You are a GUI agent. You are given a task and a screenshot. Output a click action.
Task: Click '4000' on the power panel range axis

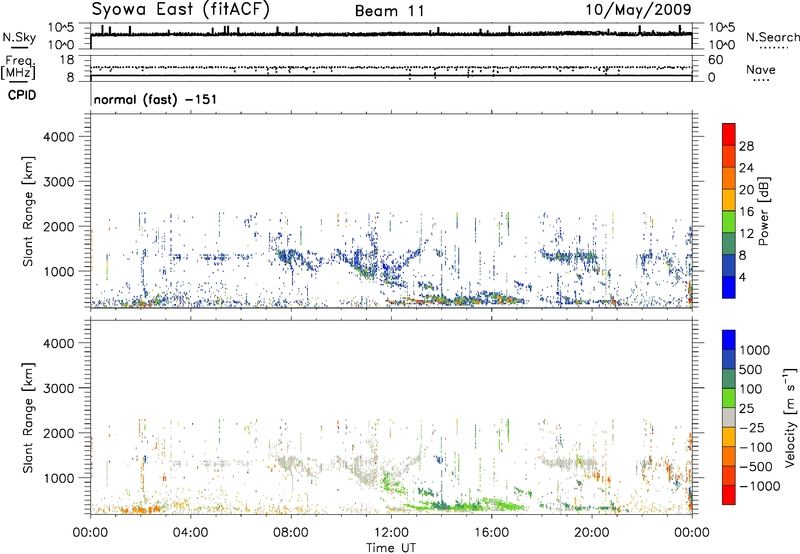pyautogui.click(x=59, y=137)
